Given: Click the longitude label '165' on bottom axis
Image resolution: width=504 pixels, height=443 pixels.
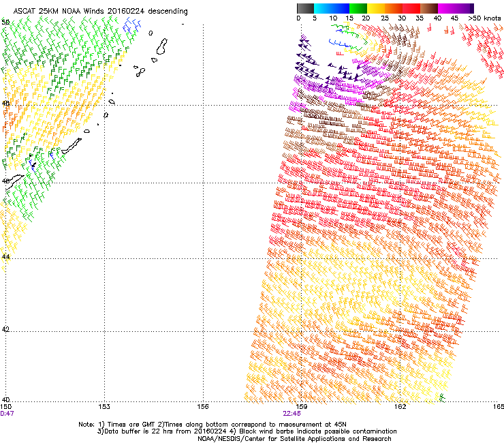Looking at the screenshot, I should (499, 407).
